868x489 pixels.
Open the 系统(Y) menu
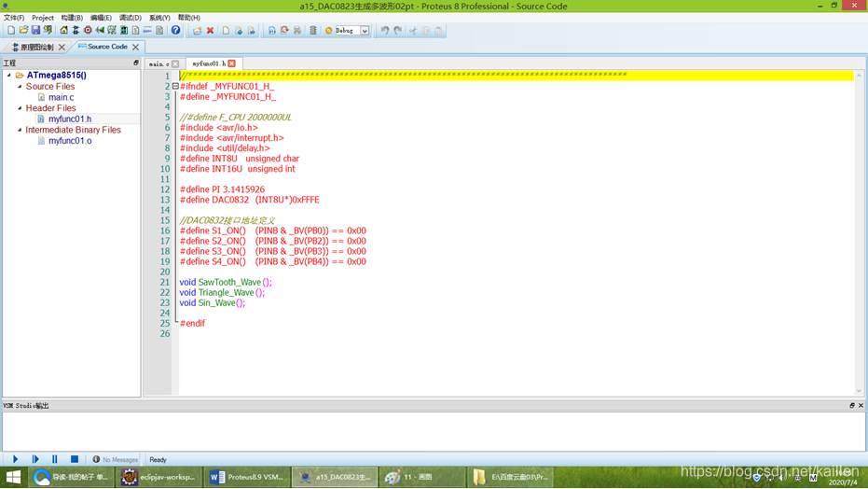pos(159,18)
